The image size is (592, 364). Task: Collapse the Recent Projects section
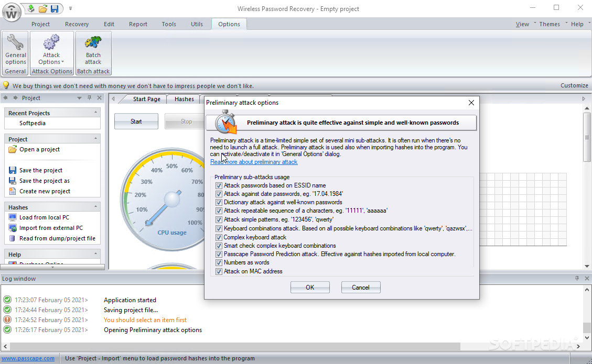click(95, 113)
